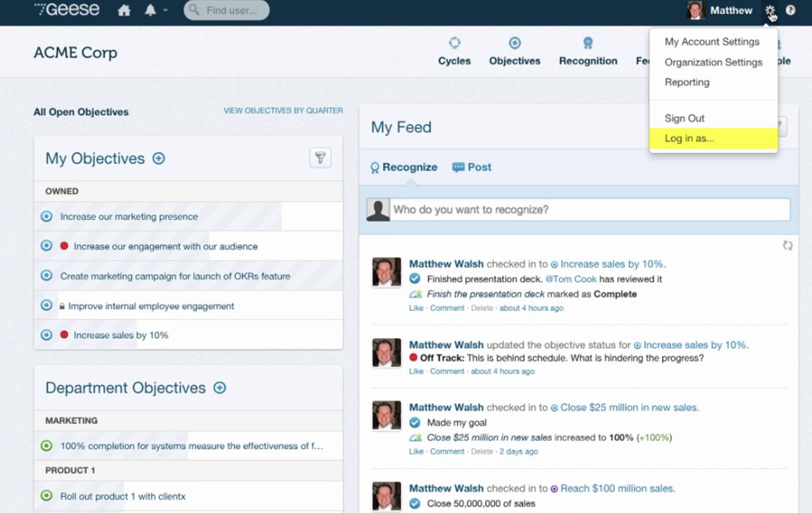Focus the Find user search field
The height and width of the screenshot is (513, 812).
pyautogui.click(x=226, y=10)
